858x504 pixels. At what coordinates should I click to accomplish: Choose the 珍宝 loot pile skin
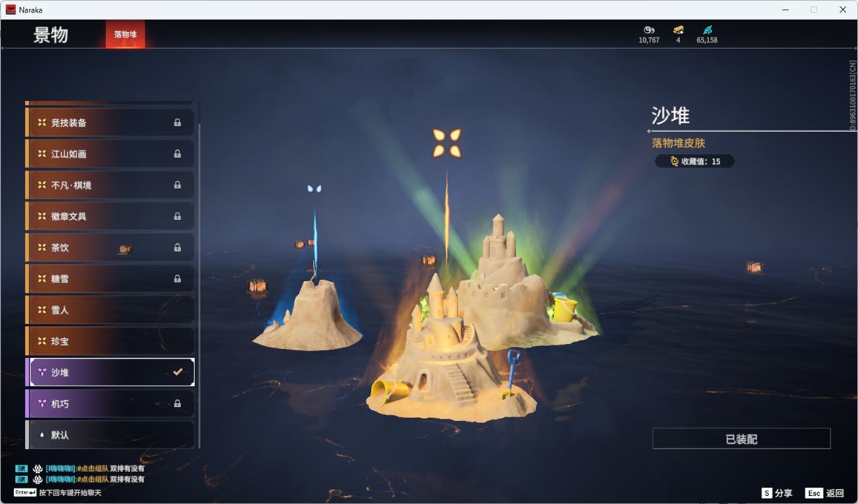(x=110, y=340)
